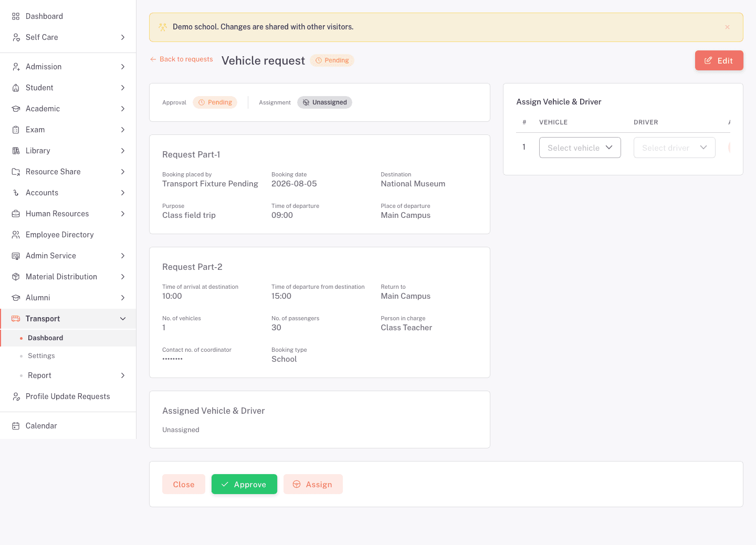Click the Profile Update Requests icon
This screenshot has height=545, width=756.
16,396
